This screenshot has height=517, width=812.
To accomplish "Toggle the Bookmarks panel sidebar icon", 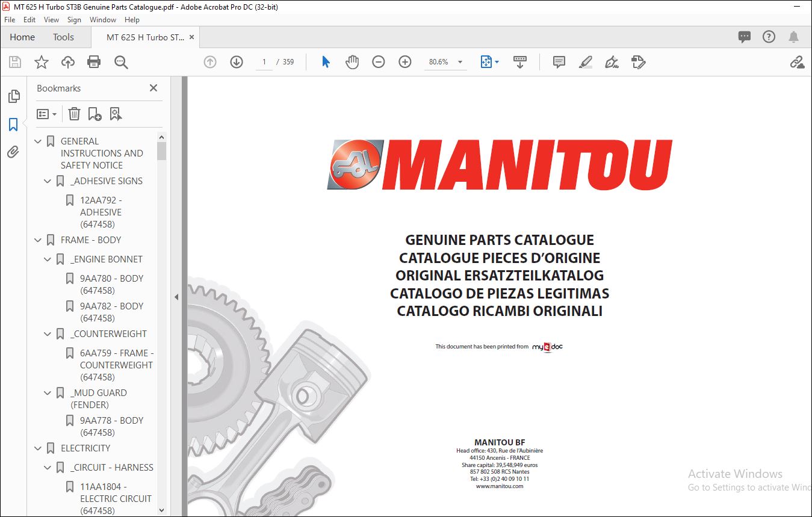I will (13, 125).
